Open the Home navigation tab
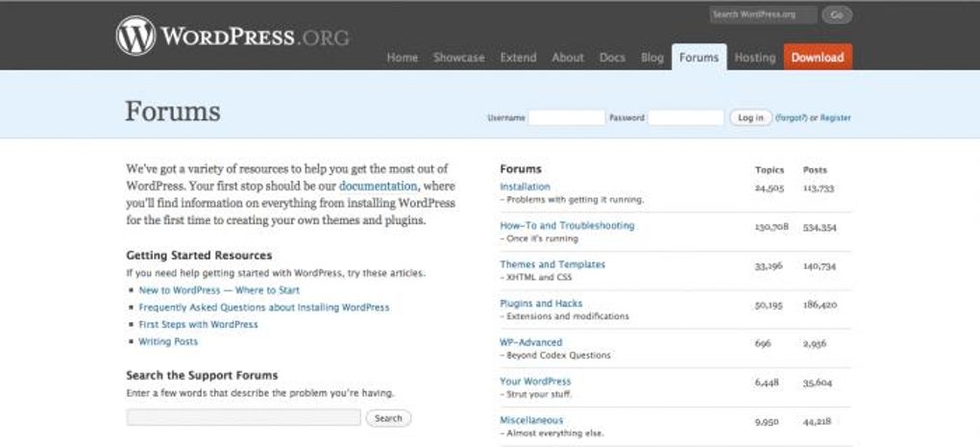The height and width of the screenshot is (447, 980). pos(403,58)
